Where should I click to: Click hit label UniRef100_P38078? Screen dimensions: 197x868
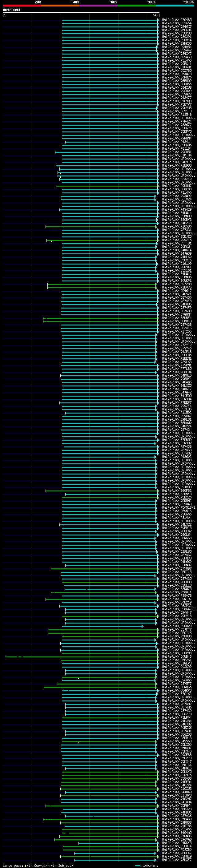point(177,596)
